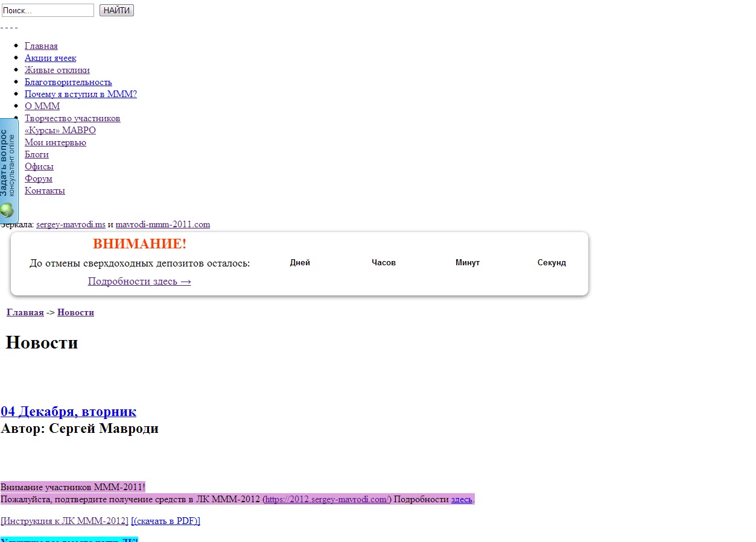
Task: Go to Живые отклики page
Action: 57,70
